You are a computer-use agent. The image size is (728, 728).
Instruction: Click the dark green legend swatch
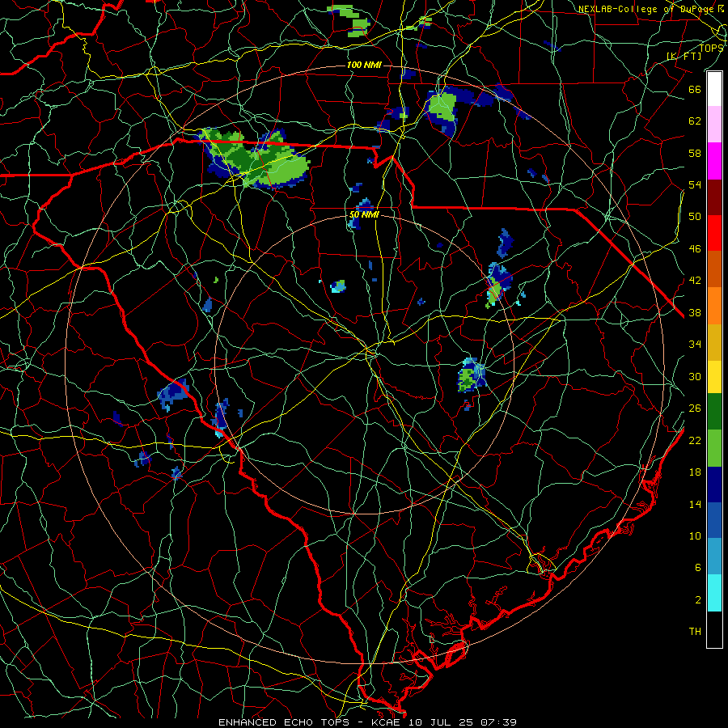[714, 412]
